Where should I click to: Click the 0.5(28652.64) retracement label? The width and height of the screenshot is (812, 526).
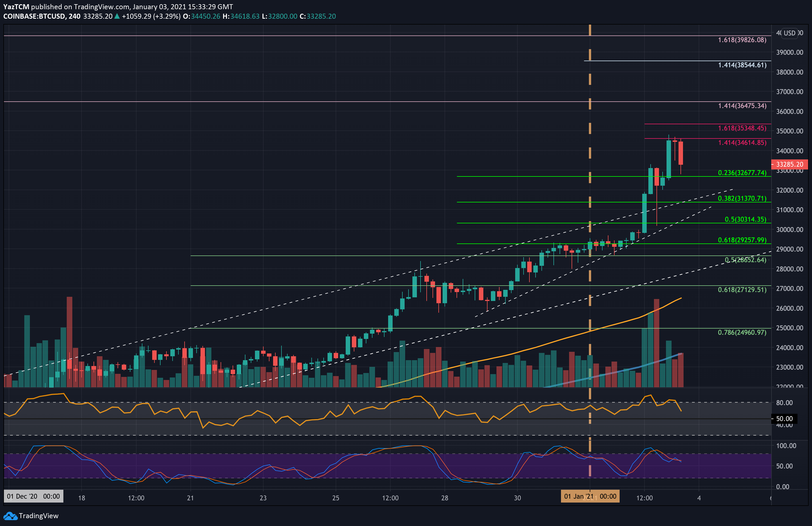746,260
